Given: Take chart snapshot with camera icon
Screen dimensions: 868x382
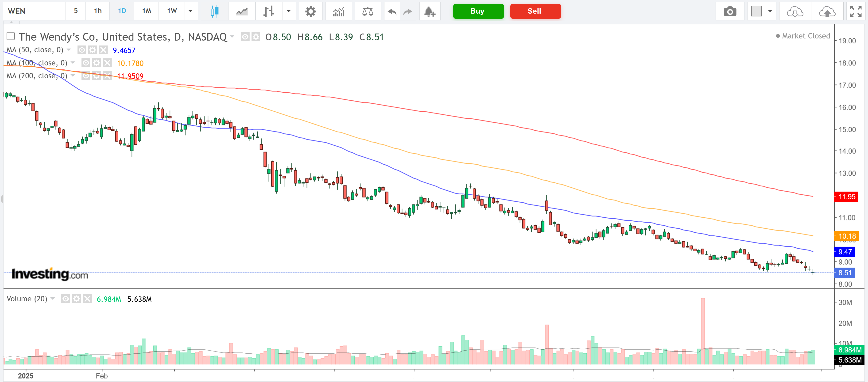Looking at the screenshot, I should (730, 11).
